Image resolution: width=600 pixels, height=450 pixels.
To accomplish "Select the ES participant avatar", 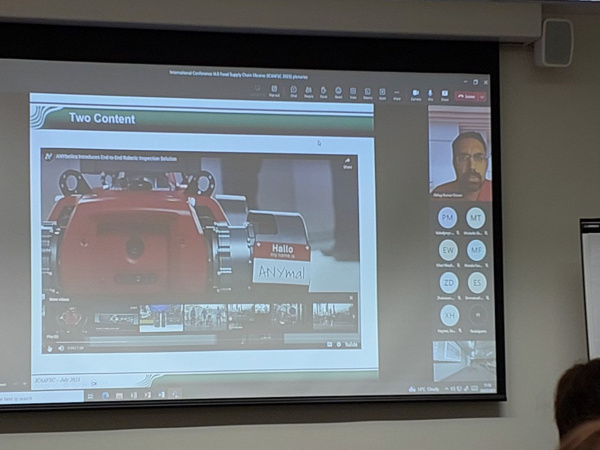I will [x=477, y=283].
